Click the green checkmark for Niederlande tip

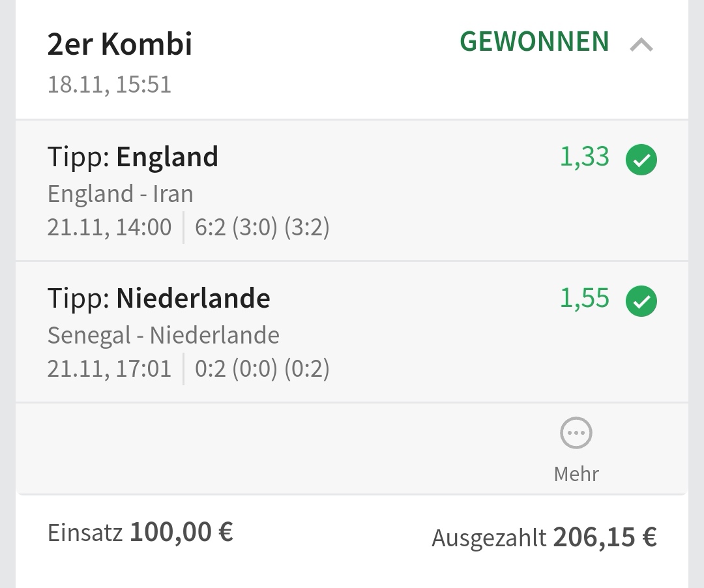[x=641, y=301]
